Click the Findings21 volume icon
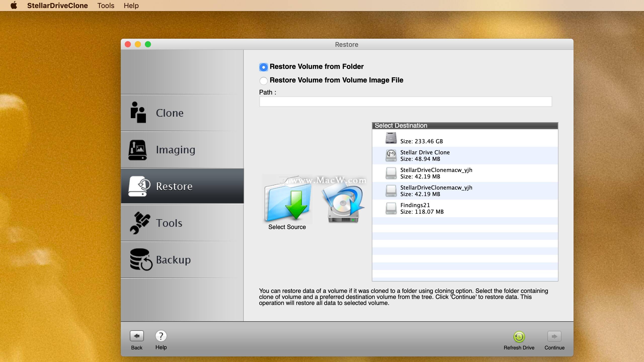The height and width of the screenshot is (362, 644). pyautogui.click(x=391, y=208)
